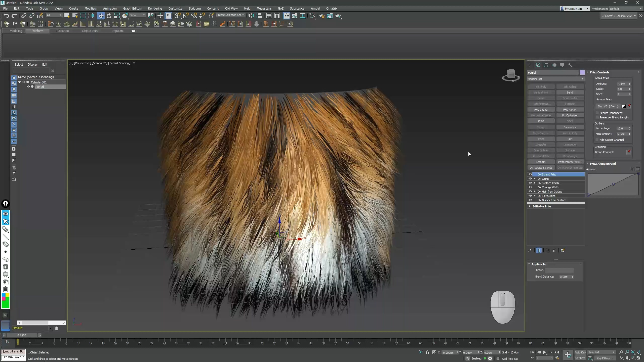Expand the Editable Poly stack entry
The image size is (644, 362).
530,206
